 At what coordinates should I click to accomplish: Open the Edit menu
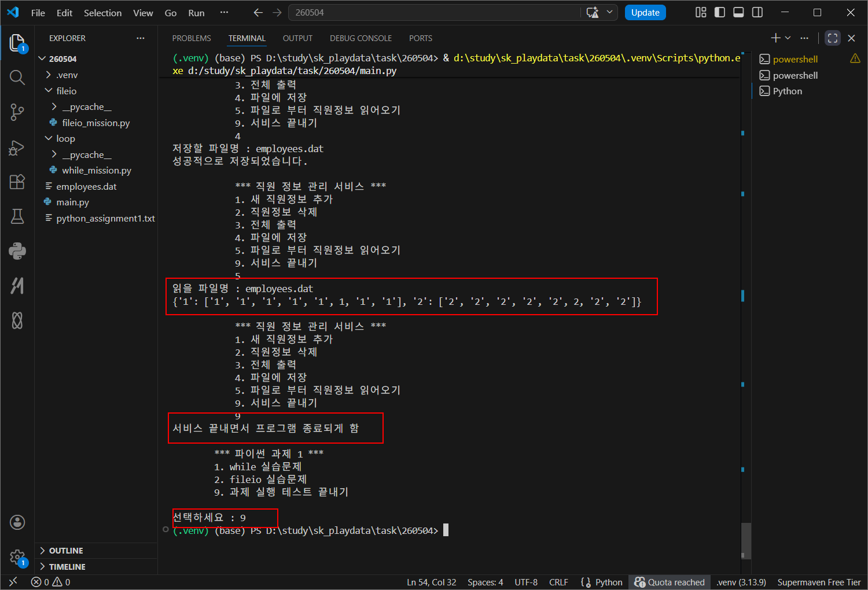coord(64,13)
